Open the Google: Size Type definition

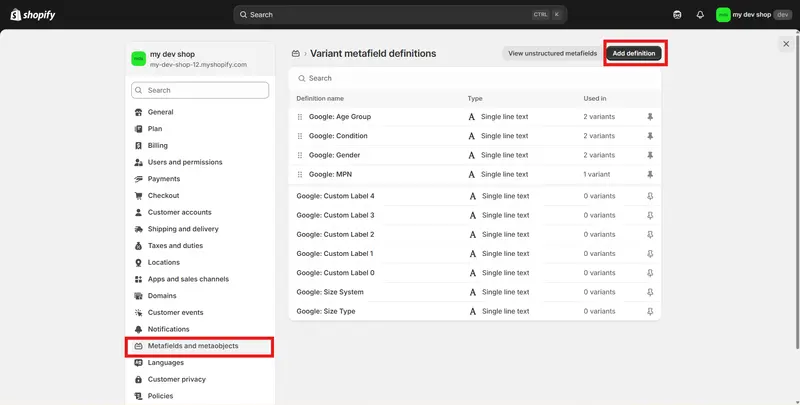326,311
